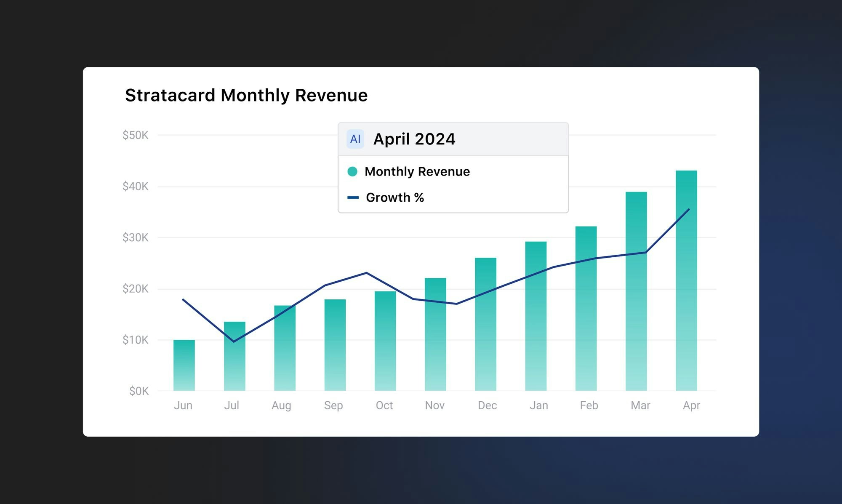Click the $50K y-axis label

click(135, 135)
